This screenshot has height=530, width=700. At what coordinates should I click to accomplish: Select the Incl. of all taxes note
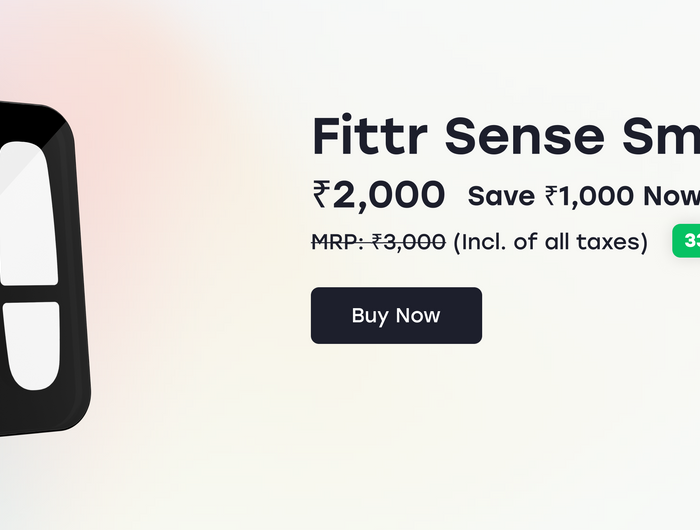[550, 242]
